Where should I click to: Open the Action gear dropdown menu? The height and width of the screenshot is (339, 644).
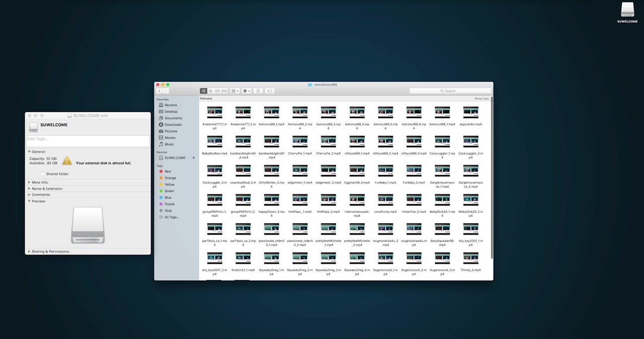click(x=246, y=91)
